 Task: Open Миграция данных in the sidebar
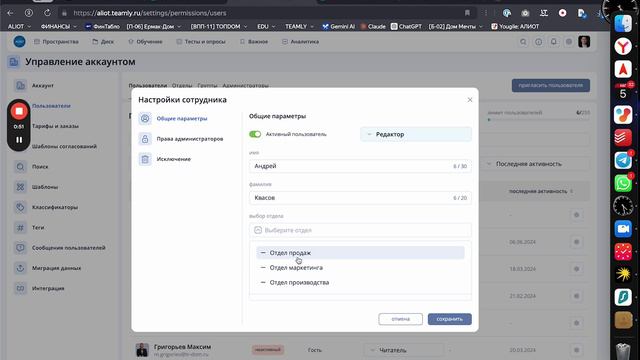pos(56,268)
